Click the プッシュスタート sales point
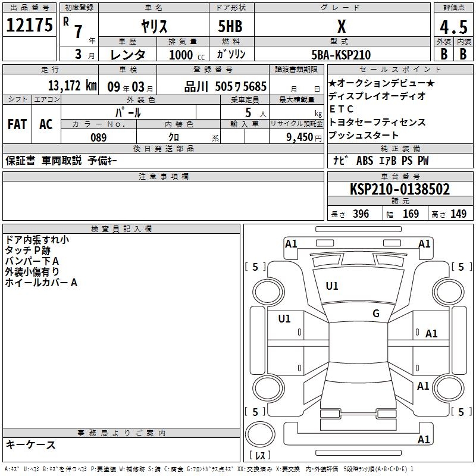The height and width of the screenshot is (476, 476). [364, 135]
